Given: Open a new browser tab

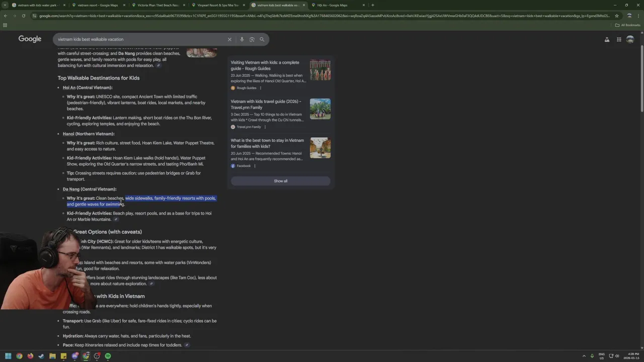Looking at the screenshot, I should tap(372, 5).
